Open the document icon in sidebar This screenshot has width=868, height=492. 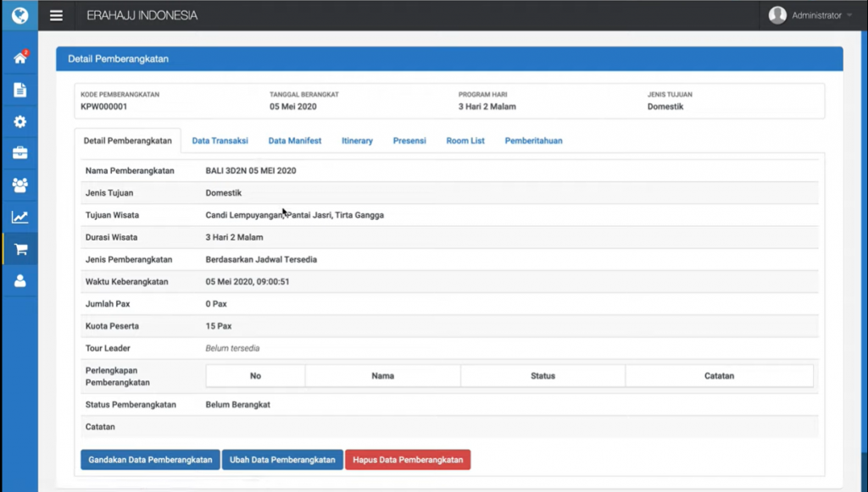click(x=19, y=90)
